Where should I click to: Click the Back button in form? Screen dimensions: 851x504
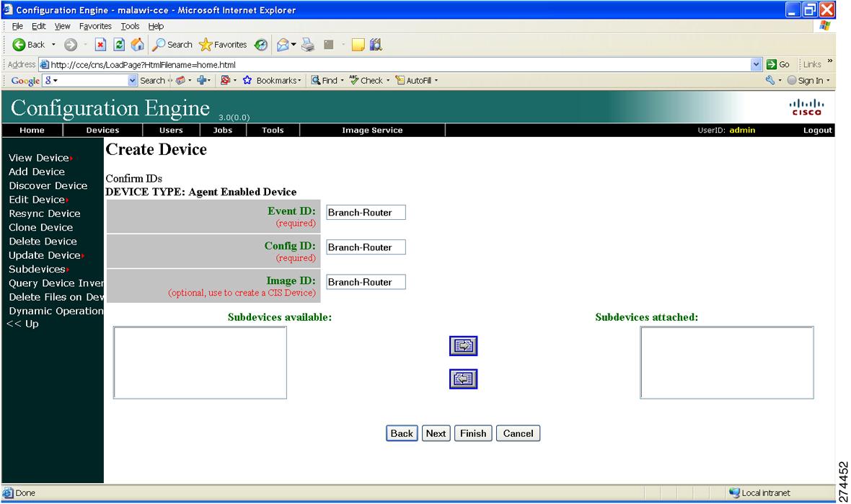402,433
